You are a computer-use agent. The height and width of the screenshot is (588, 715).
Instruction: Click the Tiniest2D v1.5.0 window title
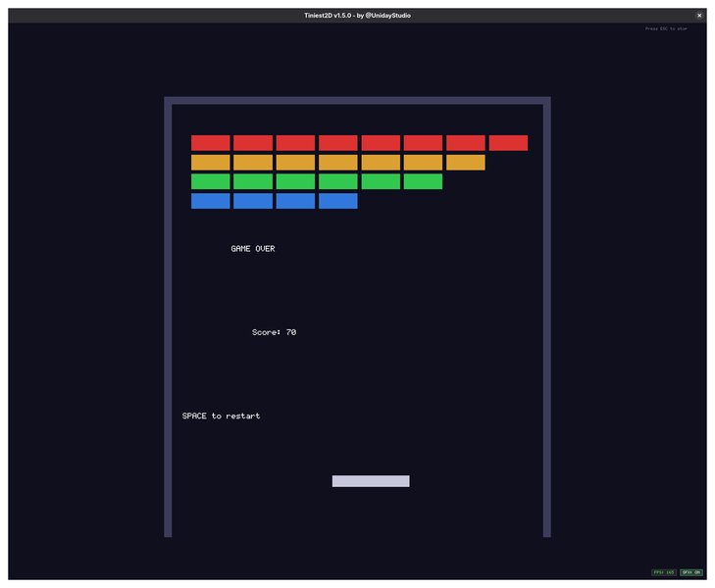pos(357,16)
